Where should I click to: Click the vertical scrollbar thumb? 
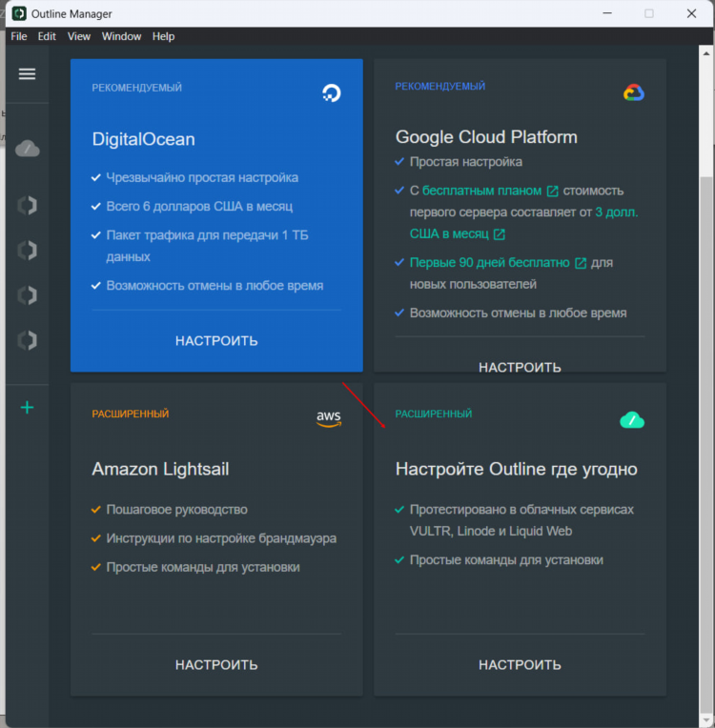click(x=706, y=443)
